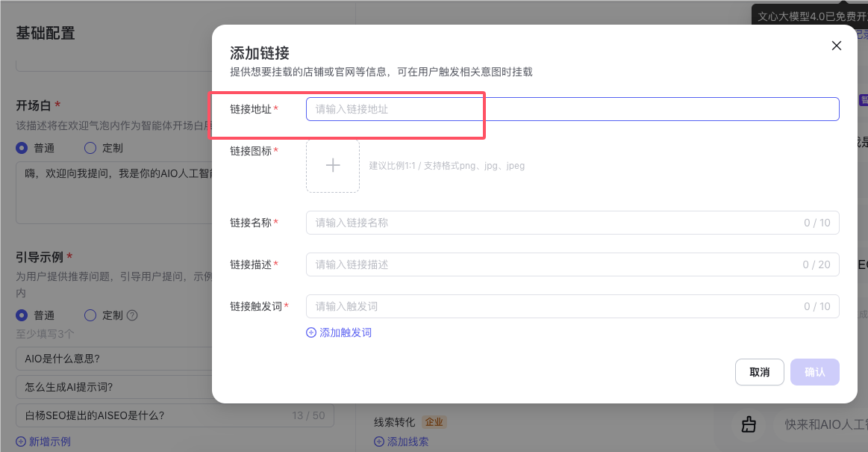The height and width of the screenshot is (452, 868).
Task: Select the 定制 radio under 引导示例
Action: [x=90, y=315]
